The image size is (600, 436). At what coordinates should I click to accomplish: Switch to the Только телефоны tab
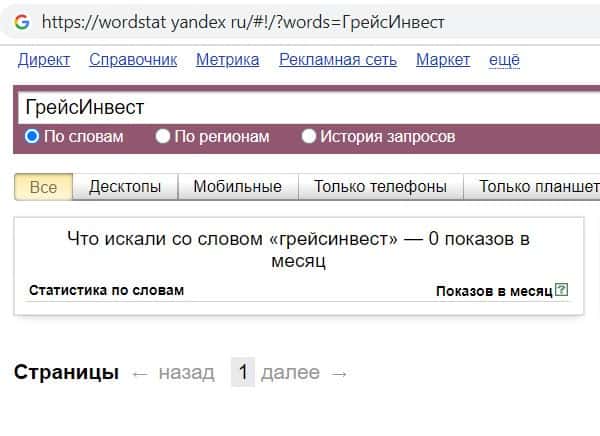click(x=380, y=187)
